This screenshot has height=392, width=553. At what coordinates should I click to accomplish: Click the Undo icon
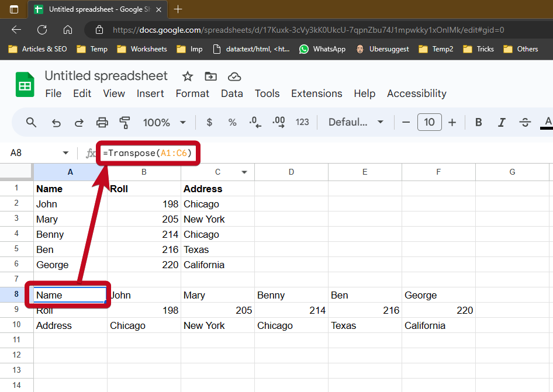click(x=56, y=123)
